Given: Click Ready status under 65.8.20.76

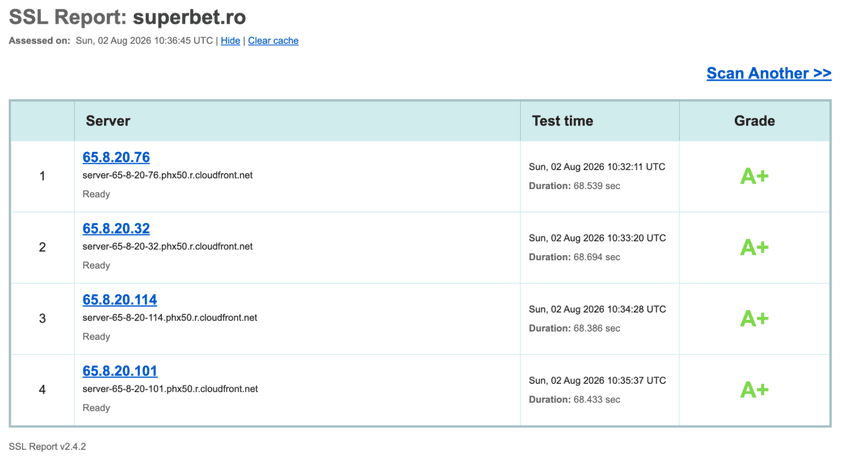Looking at the screenshot, I should pyautogui.click(x=96, y=194).
